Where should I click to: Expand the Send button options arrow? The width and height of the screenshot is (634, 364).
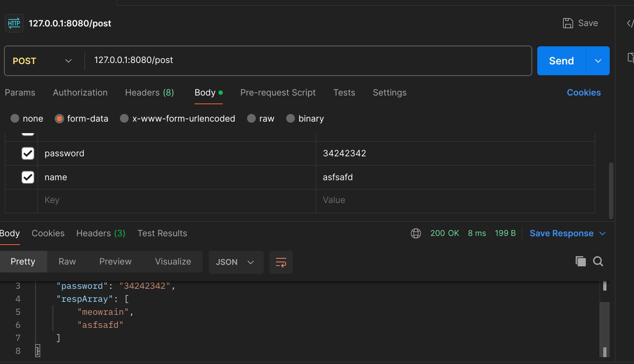598,61
